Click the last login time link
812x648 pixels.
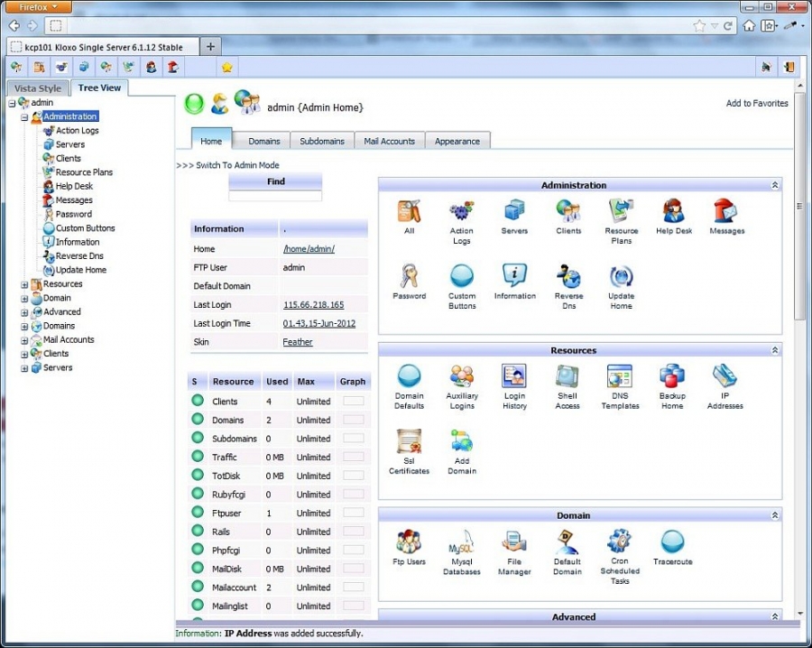click(319, 324)
